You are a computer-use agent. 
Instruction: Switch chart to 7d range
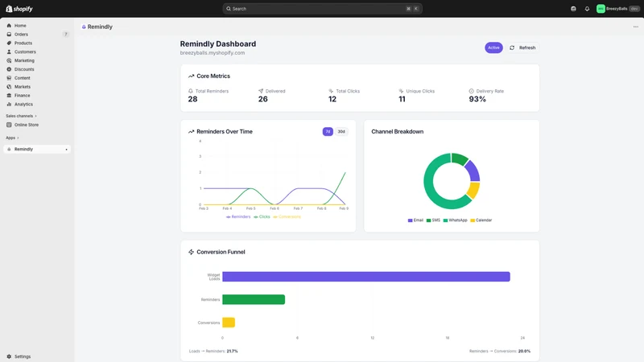point(328,132)
